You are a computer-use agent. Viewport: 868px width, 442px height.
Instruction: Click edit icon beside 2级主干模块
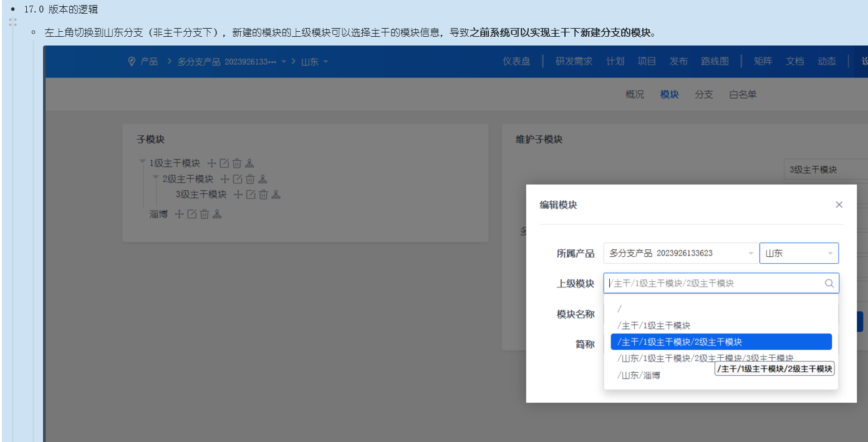tap(238, 179)
